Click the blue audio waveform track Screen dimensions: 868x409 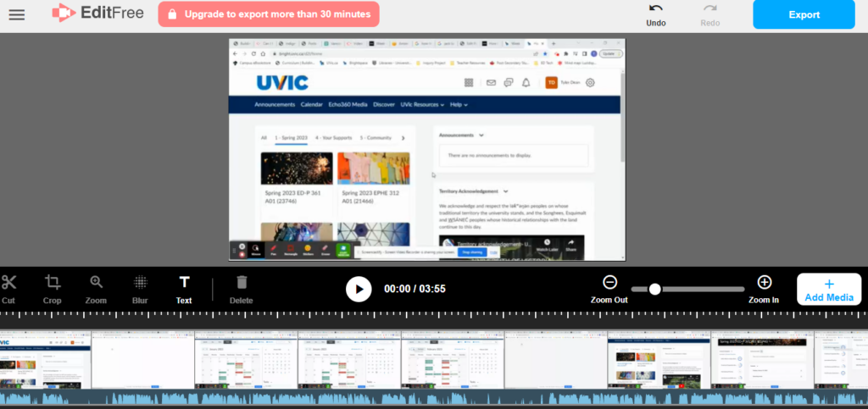434,399
